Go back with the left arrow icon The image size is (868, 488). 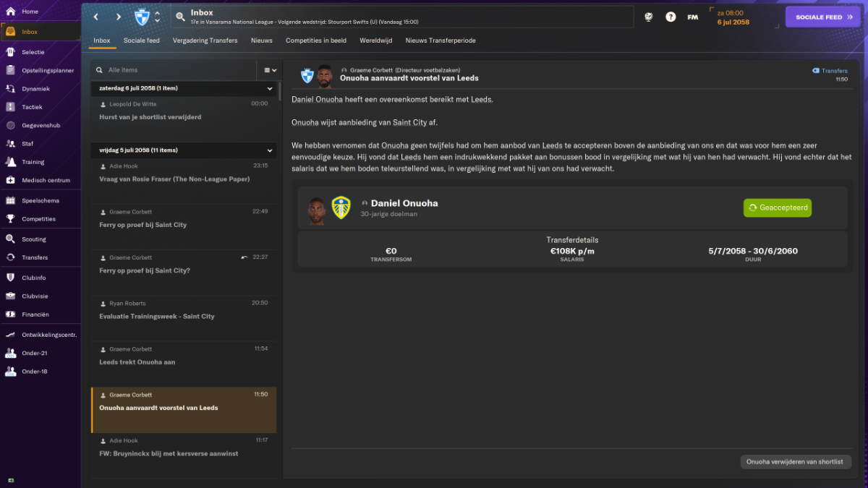[x=96, y=17]
